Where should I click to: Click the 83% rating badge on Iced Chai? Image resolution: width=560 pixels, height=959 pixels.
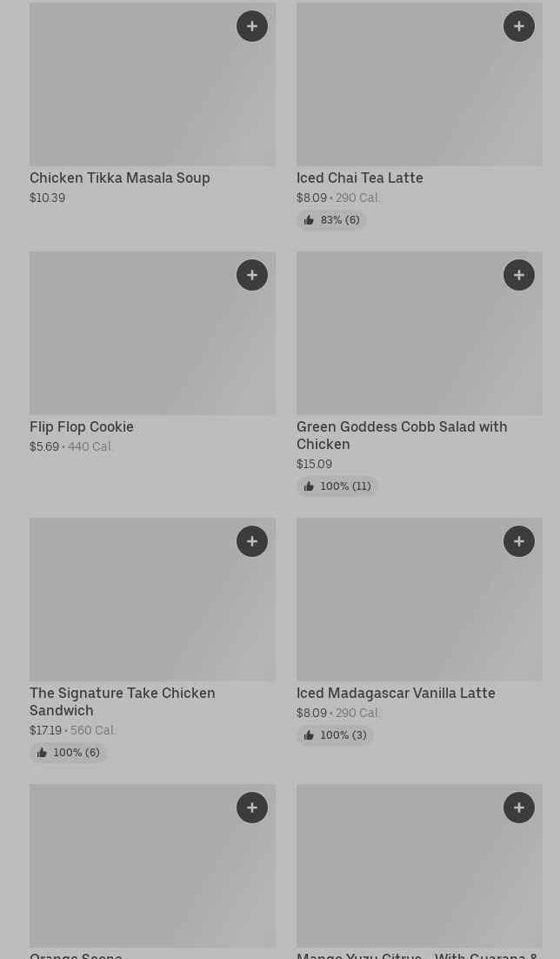tap(331, 220)
